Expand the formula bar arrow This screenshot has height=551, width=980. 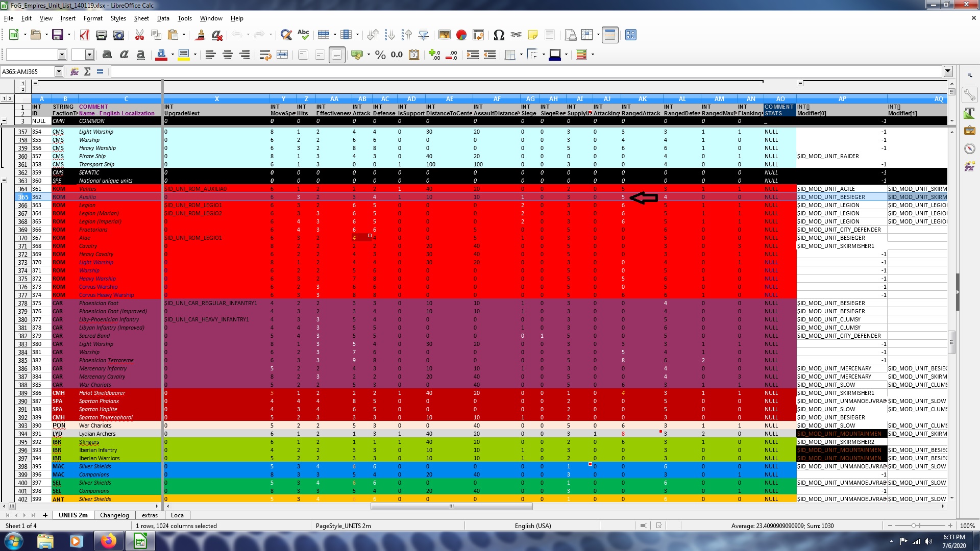pos(948,71)
